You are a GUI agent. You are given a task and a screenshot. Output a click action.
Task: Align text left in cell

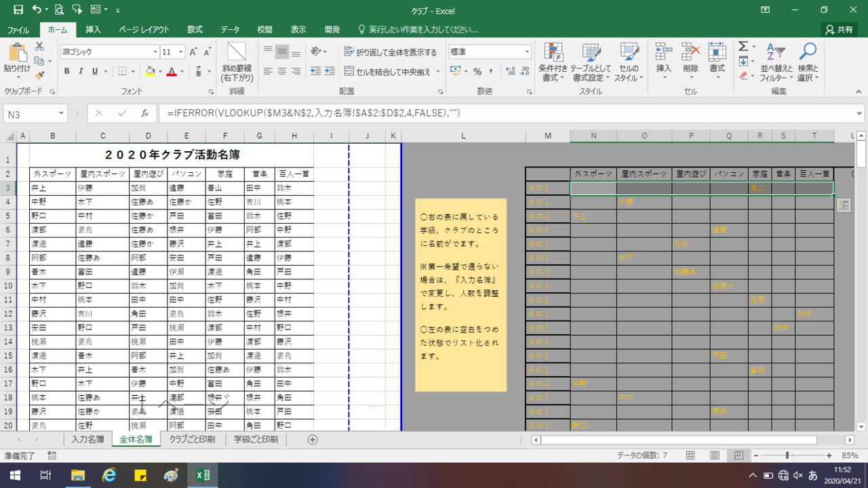(268, 71)
